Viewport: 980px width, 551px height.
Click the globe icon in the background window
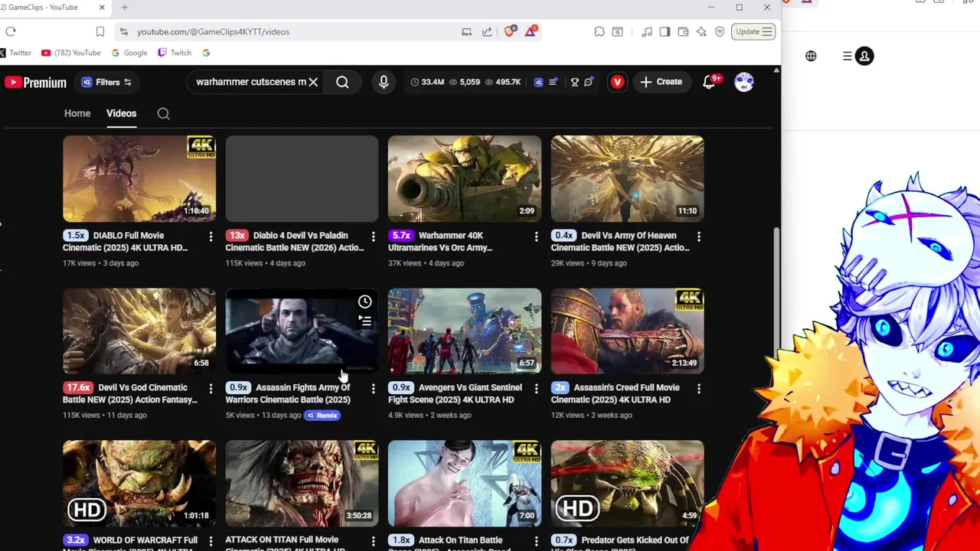[811, 56]
